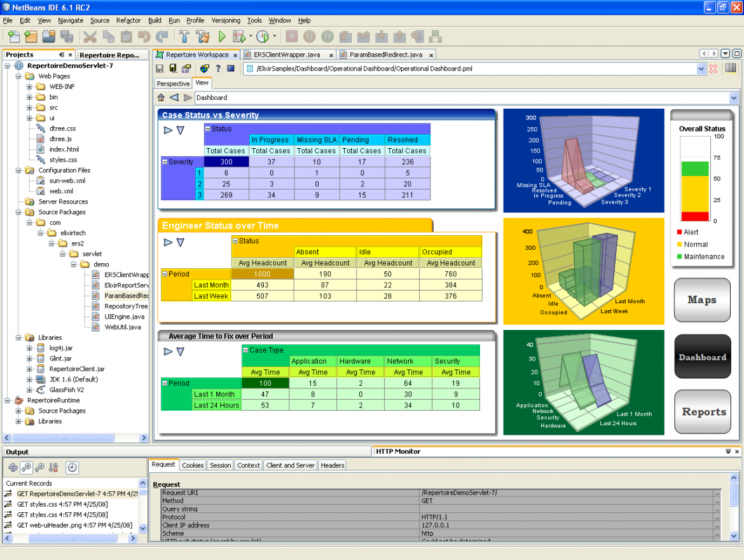Click the Save All icon in Repertoire toolbar
Image resolution: width=744 pixels, height=560 pixels.
tap(173, 69)
